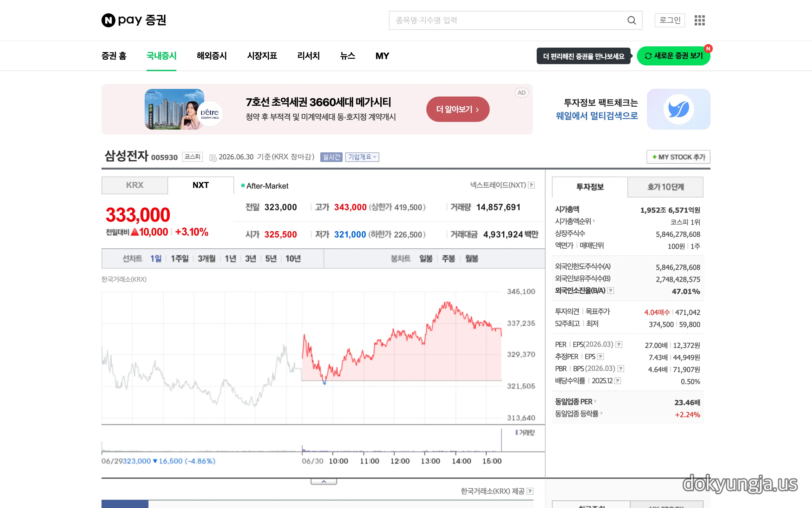Select the 투자정보 tab
This screenshot has height=508, width=812.
tap(590, 187)
